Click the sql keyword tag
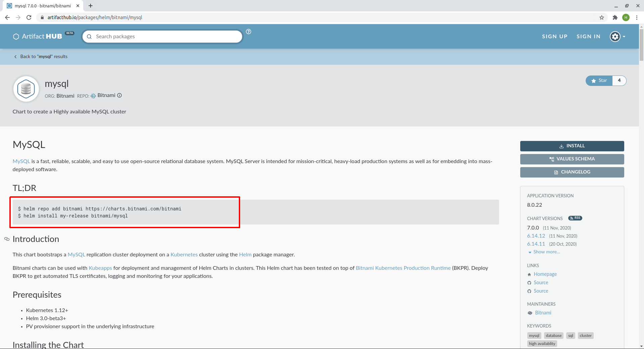Viewport: 644px width, 349px height. coord(571,336)
